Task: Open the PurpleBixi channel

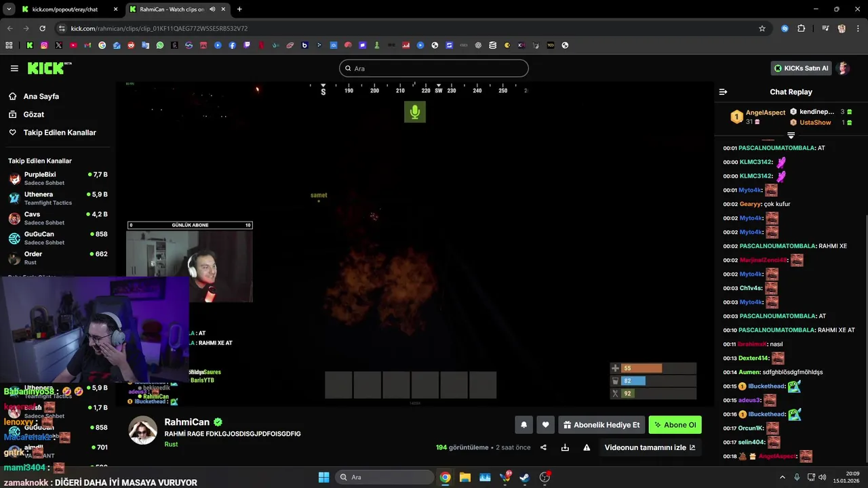Action: 58,178
